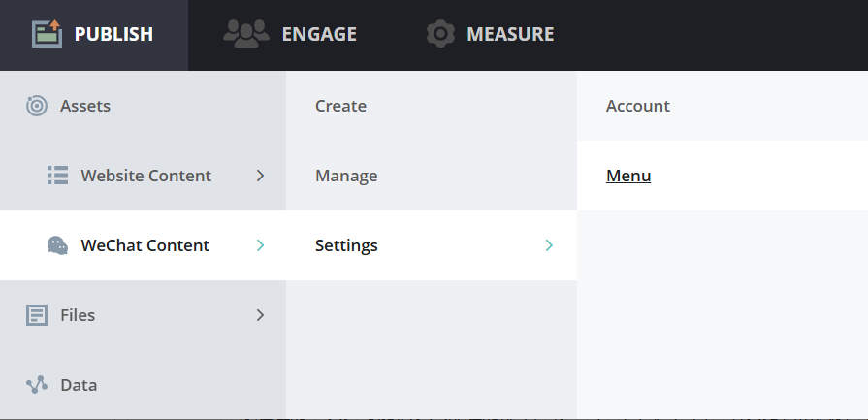Click the WeChat speech bubble icon
Viewport: 868px width, 420px height.
pyautogui.click(x=58, y=245)
